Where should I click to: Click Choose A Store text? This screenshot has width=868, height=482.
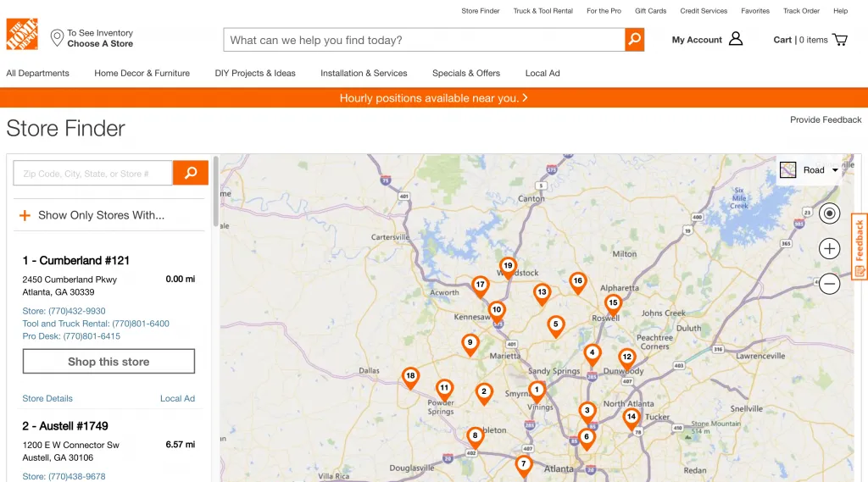click(100, 44)
